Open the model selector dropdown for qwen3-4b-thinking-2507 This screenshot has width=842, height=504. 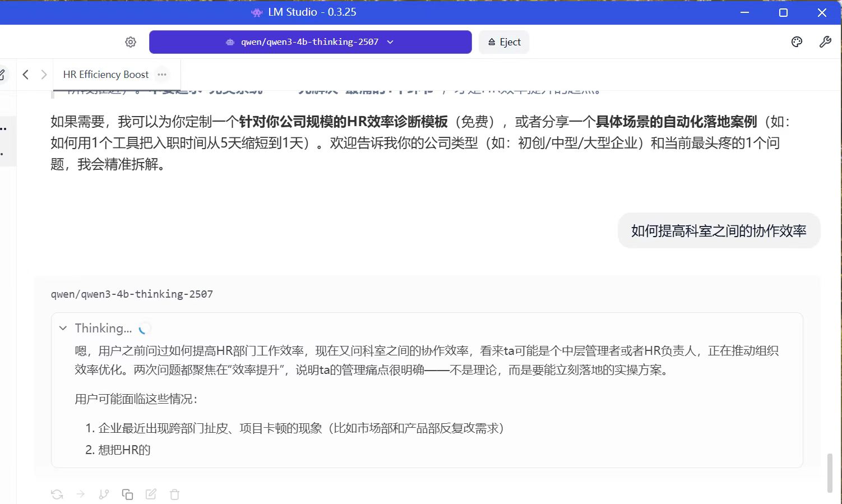point(310,42)
